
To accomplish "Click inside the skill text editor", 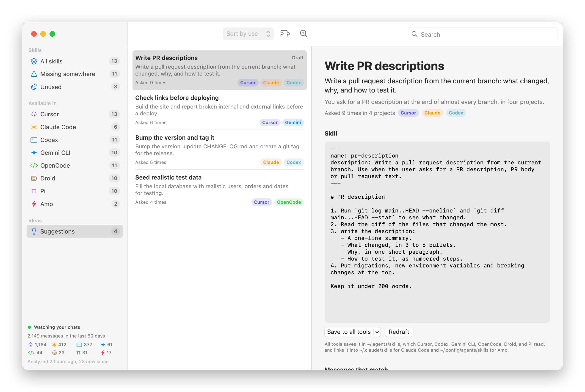I will [437, 232].
